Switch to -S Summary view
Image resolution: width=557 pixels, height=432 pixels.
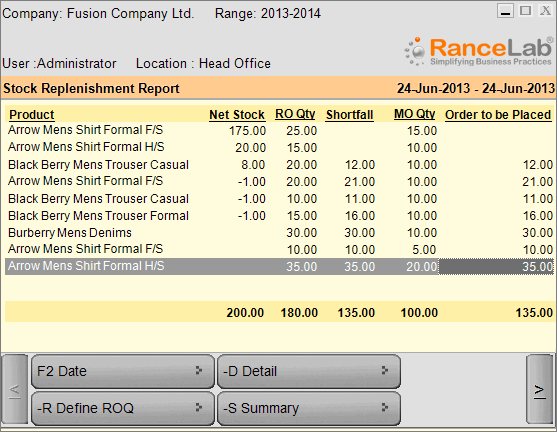[x=309, y=408]
